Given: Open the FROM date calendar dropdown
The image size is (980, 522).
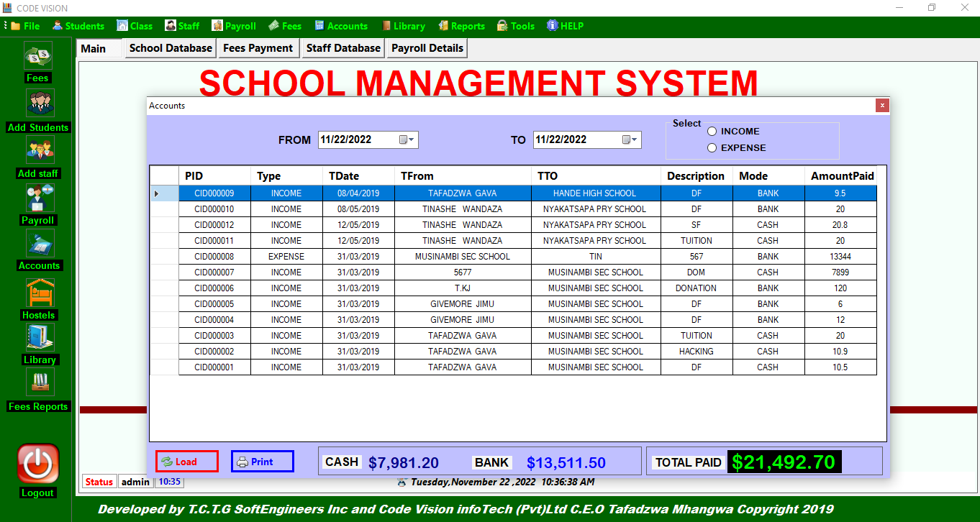Looking at the screenshot, I should (x=407, y=139).
